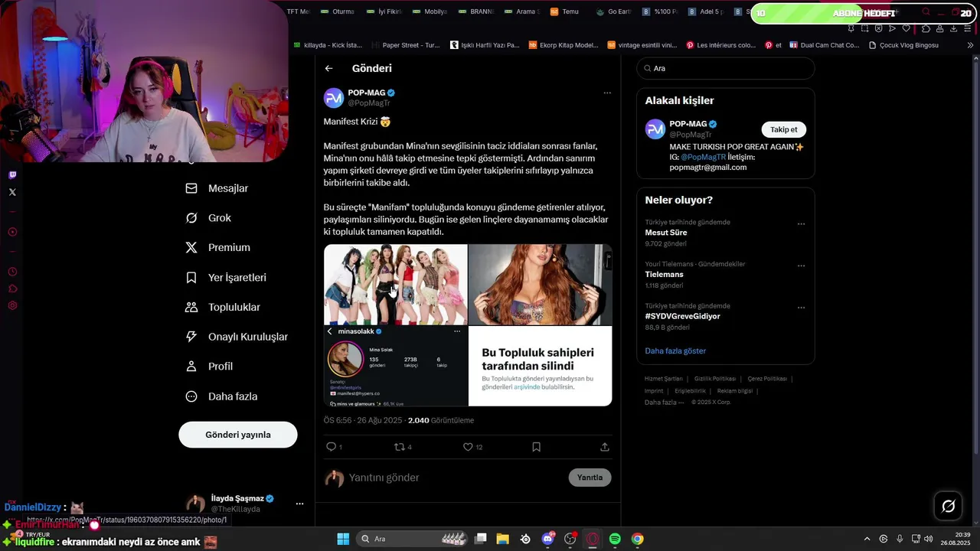Open Tielemans trend more options

click(802, 266)
